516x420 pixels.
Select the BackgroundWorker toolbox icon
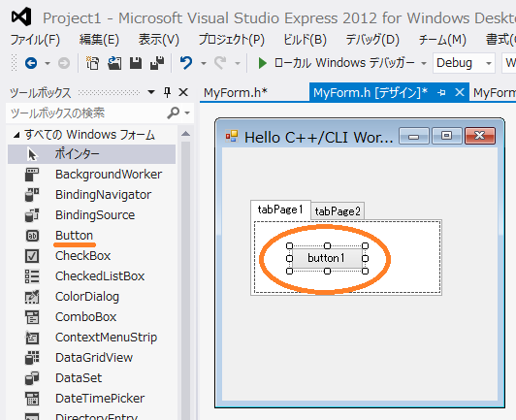click(x=32, y=175)
